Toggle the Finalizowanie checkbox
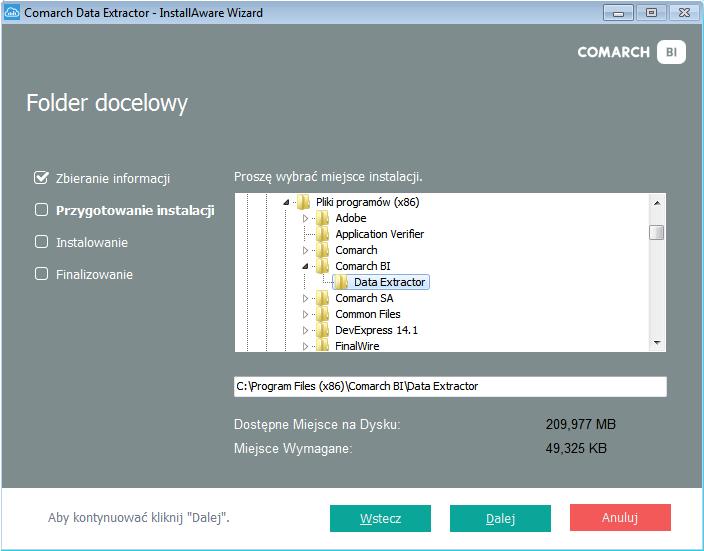Viewport: 704px width, 551px height. click(41, 273)
